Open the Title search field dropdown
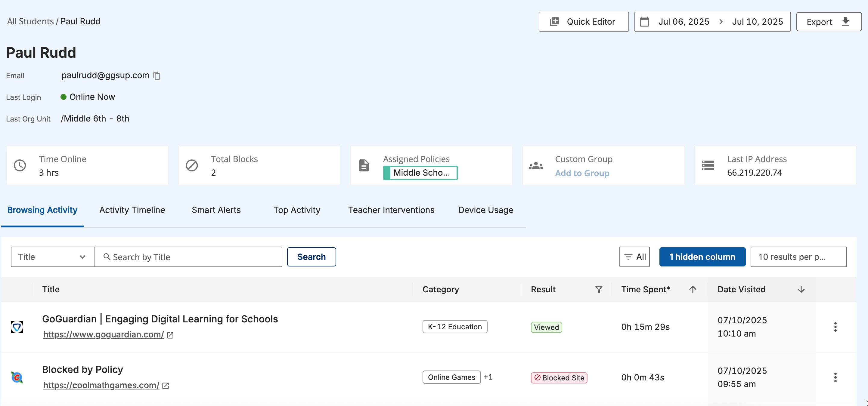Image resolution: width=868 pixels, height=406 pixels. click(x=53, y=257)
